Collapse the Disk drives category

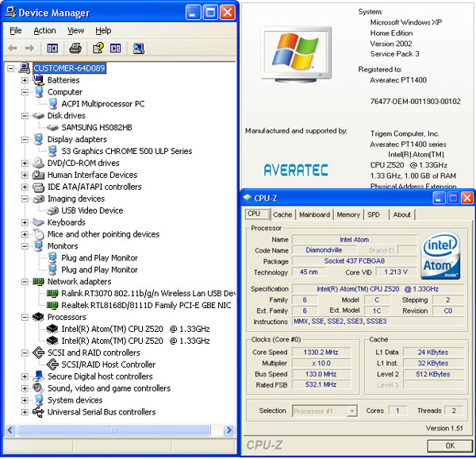point(25,116)
